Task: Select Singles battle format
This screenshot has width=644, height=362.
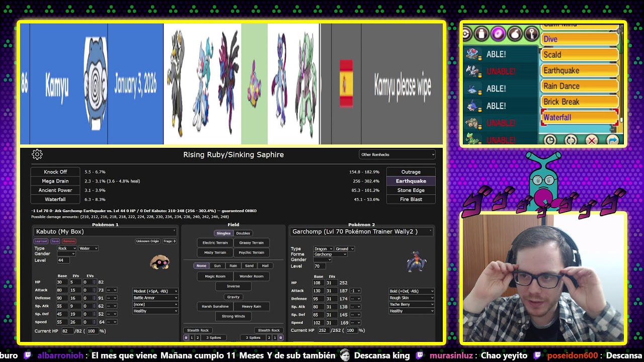Action: (223, 233)
